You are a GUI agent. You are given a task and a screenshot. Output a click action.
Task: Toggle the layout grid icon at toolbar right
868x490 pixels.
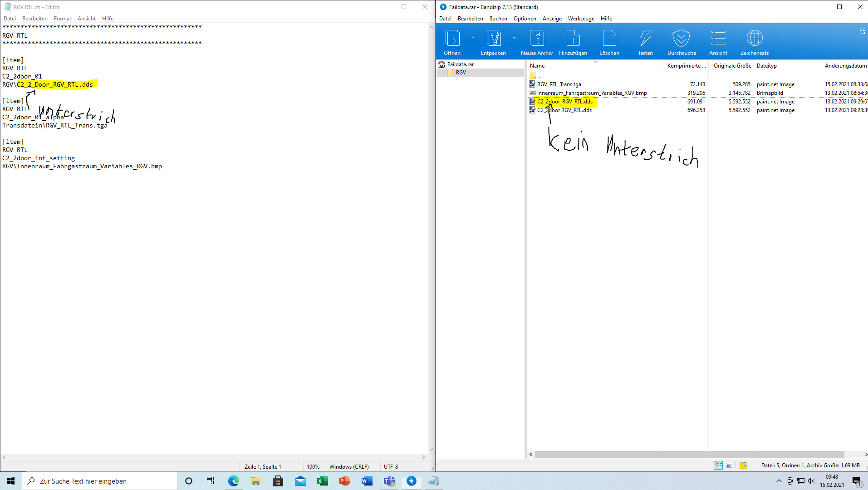pos(862,31)
